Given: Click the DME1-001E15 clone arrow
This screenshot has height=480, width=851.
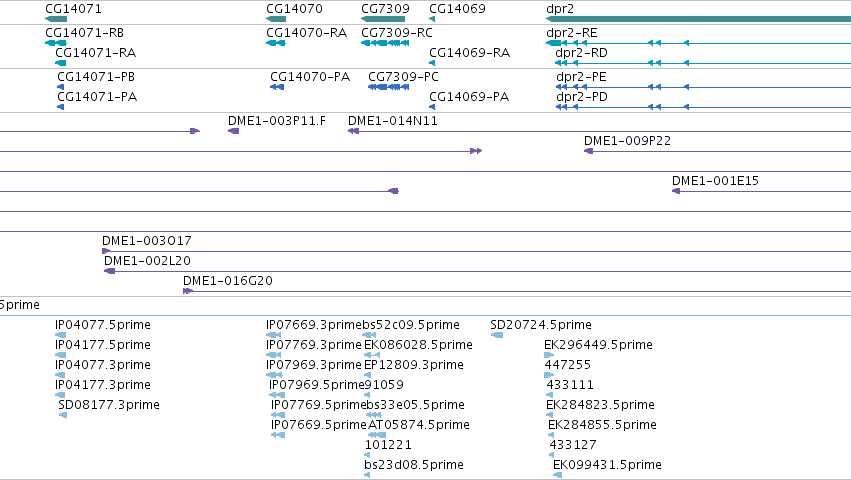Looking at the screenshot, I should [x=676, y=191].
